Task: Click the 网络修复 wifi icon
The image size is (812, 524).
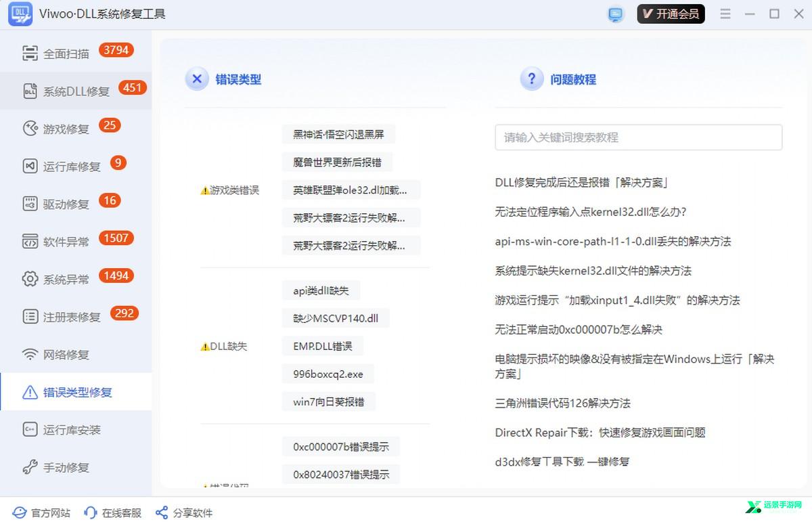Action: tap(30, 354)
